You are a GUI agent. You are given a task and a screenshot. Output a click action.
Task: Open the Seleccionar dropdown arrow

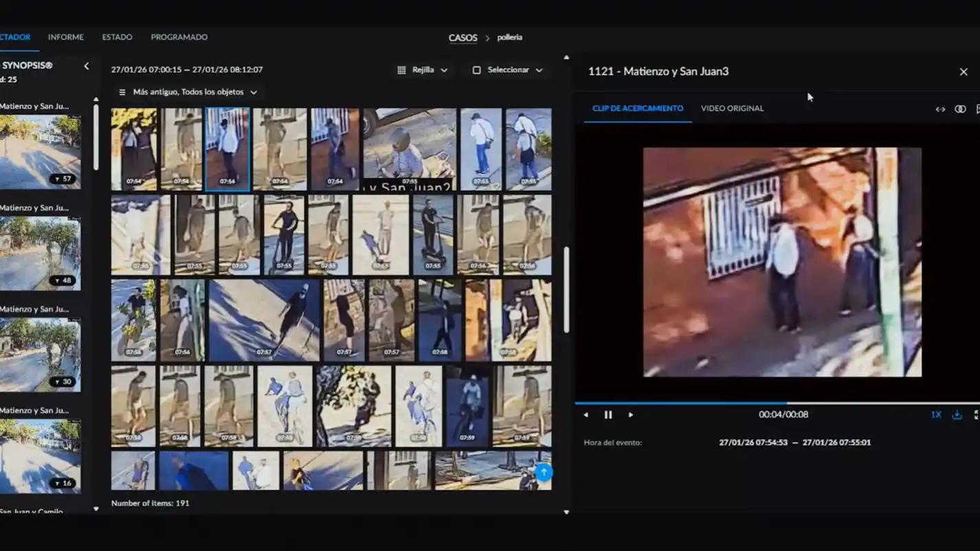coord(539,70)
